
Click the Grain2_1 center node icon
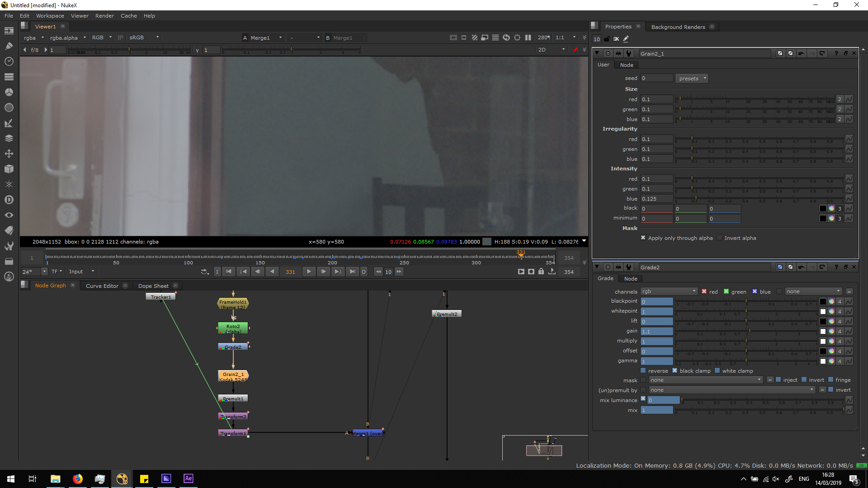click(608, 53)
